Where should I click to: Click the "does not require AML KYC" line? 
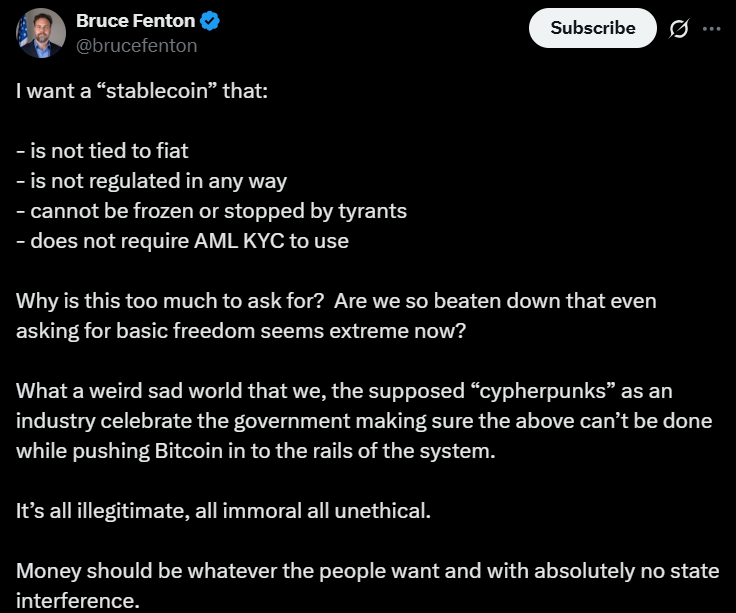click(x=182, y=241)
